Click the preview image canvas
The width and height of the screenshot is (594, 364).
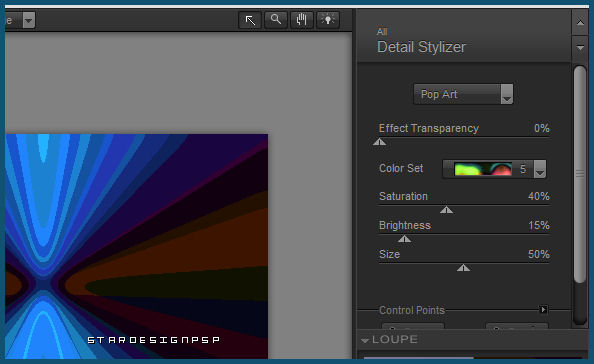pyautogui.click(x=137, y=246)
